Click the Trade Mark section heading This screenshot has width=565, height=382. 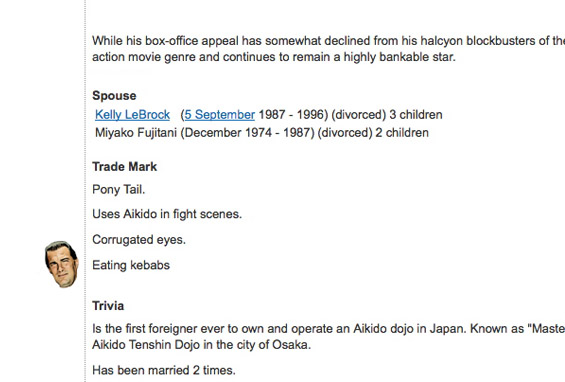tap(125, 166)
